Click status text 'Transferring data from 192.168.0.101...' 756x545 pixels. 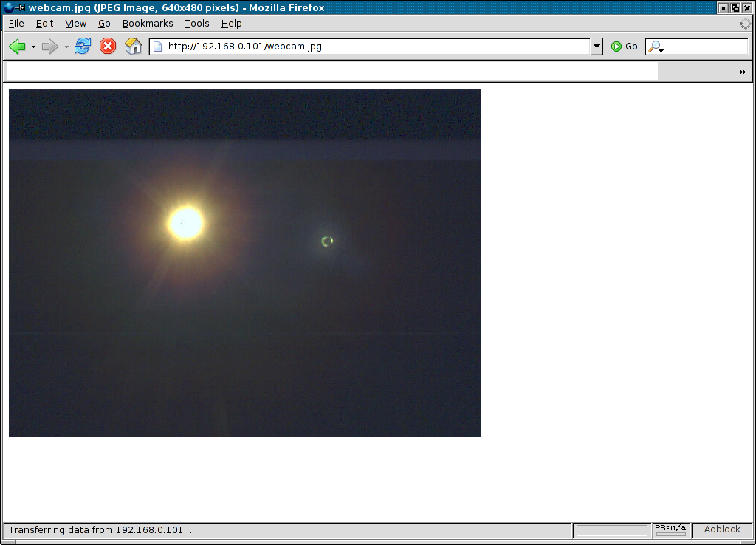100,529
